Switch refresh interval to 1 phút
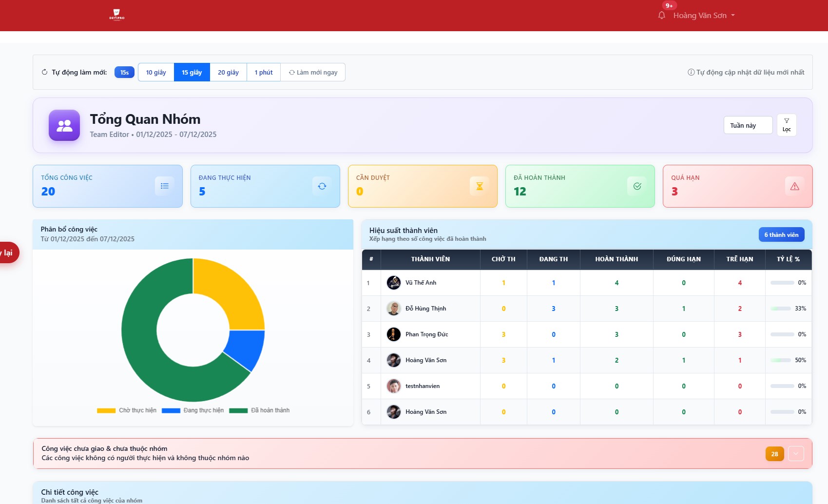The image size is (828, 504). pos(263,72)
